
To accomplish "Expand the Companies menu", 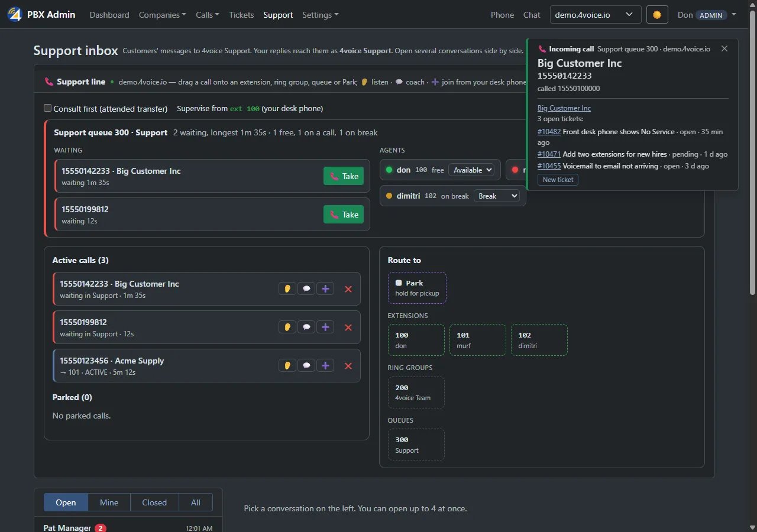I will click(x=163, y=15).
